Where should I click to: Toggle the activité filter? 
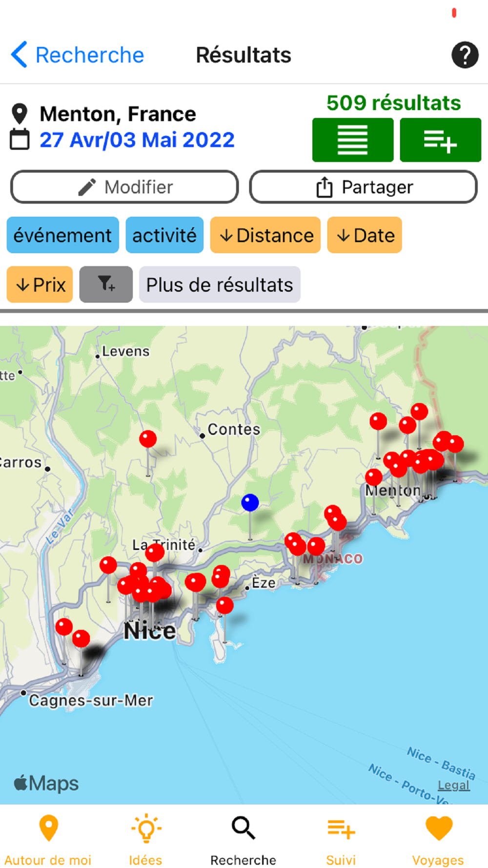164,235
